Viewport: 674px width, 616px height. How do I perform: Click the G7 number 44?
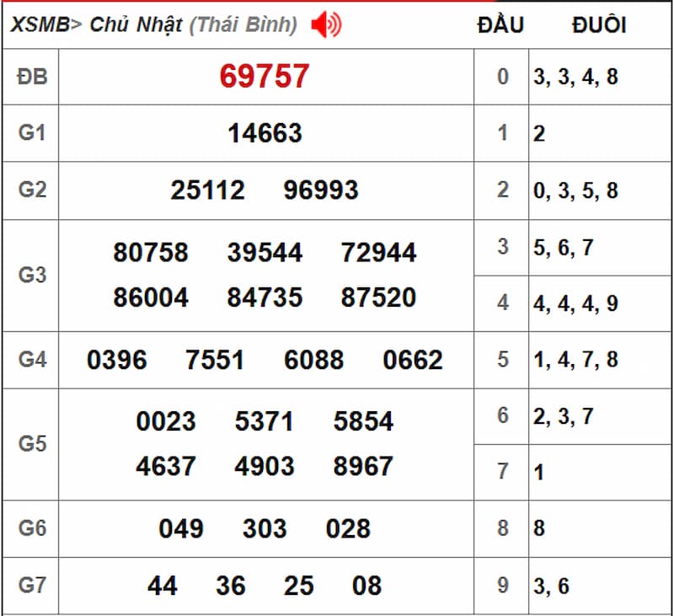point(163,586)
